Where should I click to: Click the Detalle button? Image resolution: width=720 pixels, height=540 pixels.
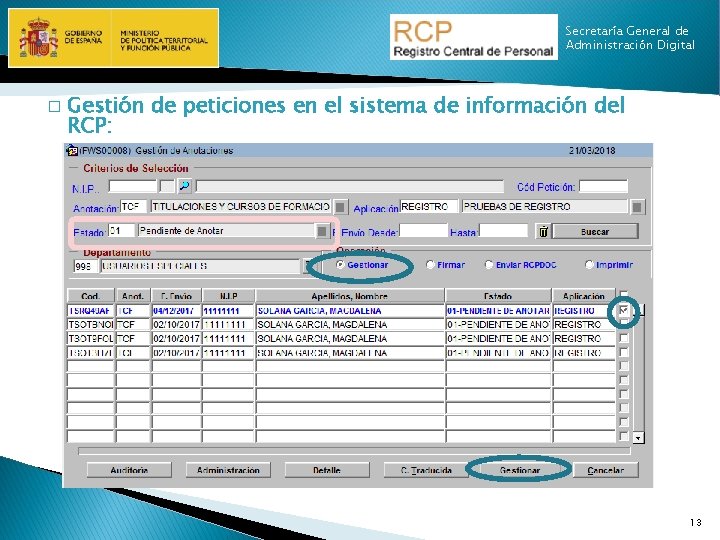coord(327,470)
